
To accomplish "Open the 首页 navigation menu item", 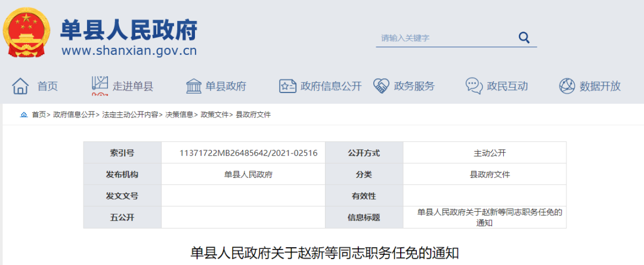I will coord(48,87).
